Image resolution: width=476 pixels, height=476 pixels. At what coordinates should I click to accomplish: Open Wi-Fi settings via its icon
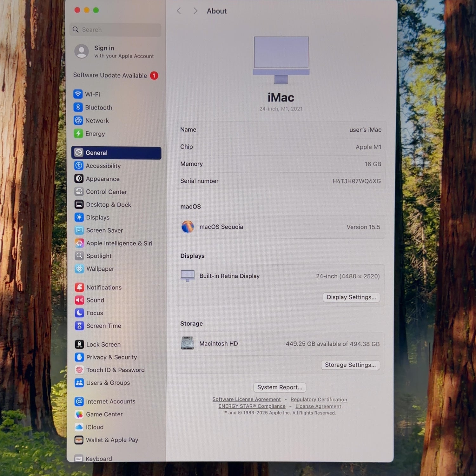(x=78, y=94)
